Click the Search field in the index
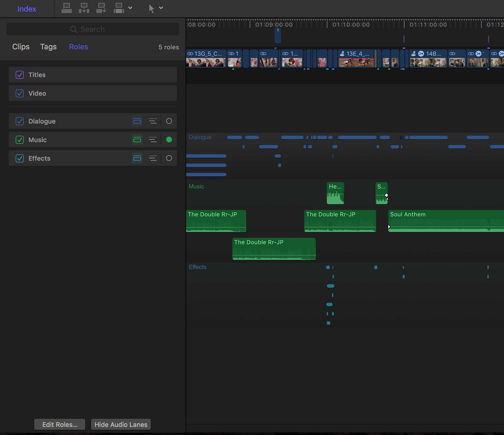 (x=93, y=29)
